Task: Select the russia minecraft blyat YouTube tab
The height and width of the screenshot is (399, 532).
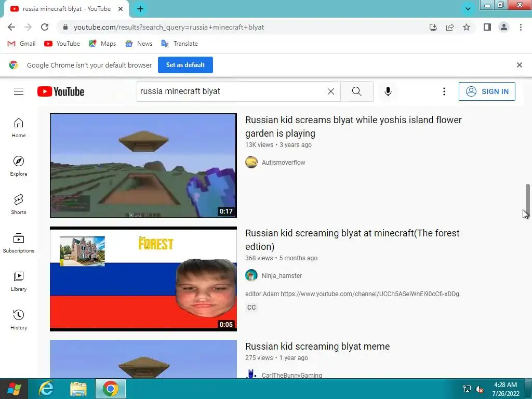Action: pos(66,9)
